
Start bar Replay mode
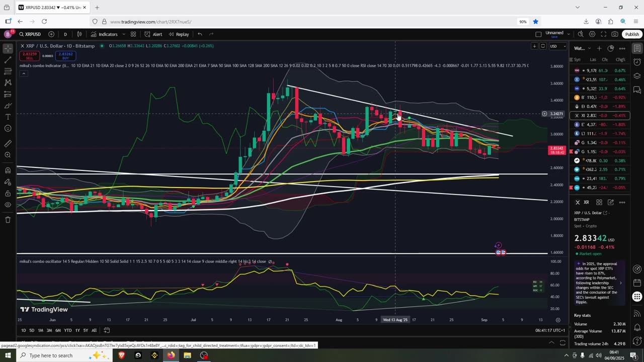click(179, 34)
